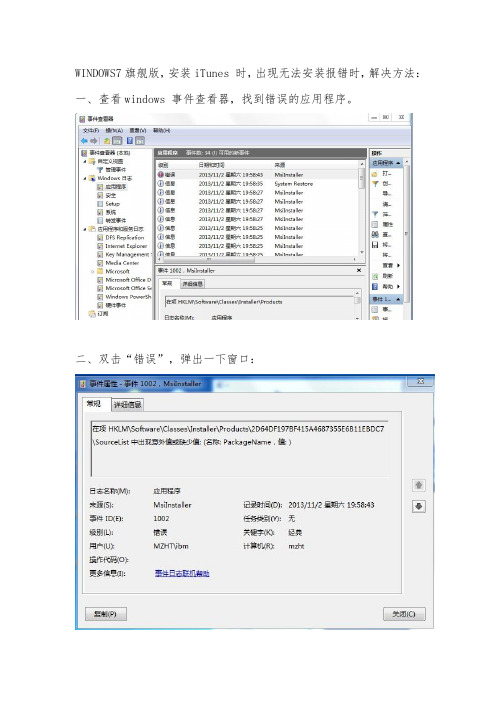Open the Key Management log
496x702 pixels.
(x=123, y=254)
